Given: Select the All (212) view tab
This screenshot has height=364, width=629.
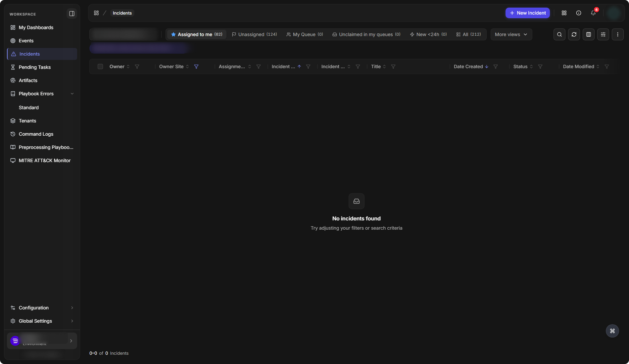Looking at the screenshot, I should 468,34.
